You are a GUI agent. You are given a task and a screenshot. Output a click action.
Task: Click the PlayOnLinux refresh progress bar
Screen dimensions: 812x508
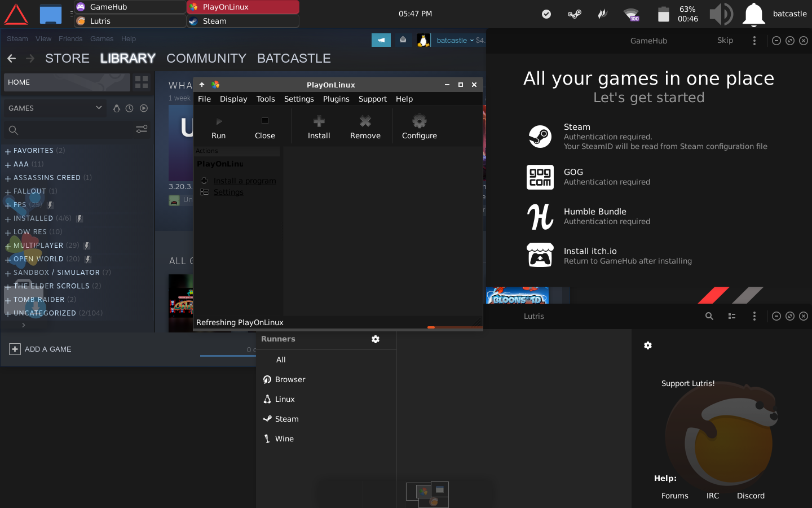[x=455, y=327]
